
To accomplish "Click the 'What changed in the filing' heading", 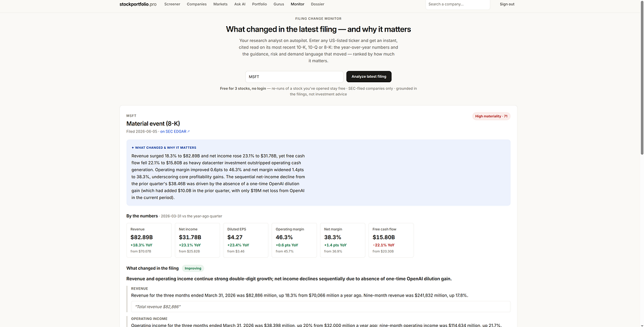I will pyautogui.click(x=153, y=268).
